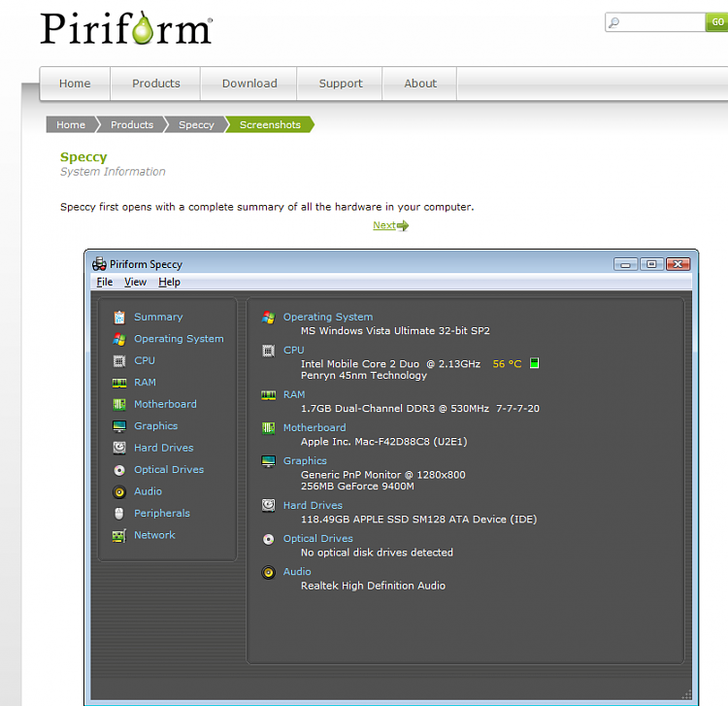
Task: Click the Hard Drives icon in summary panel
Action: (x=268, y=505)
